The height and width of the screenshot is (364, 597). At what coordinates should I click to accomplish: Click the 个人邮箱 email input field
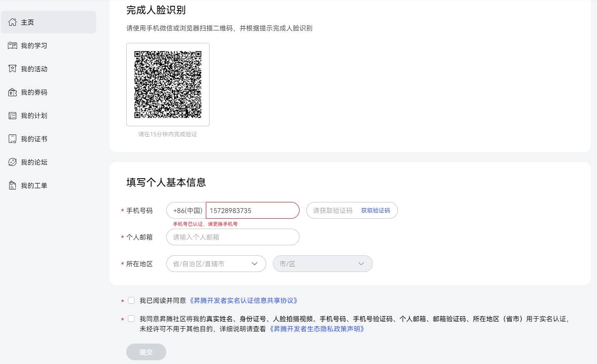pos(233,237)
